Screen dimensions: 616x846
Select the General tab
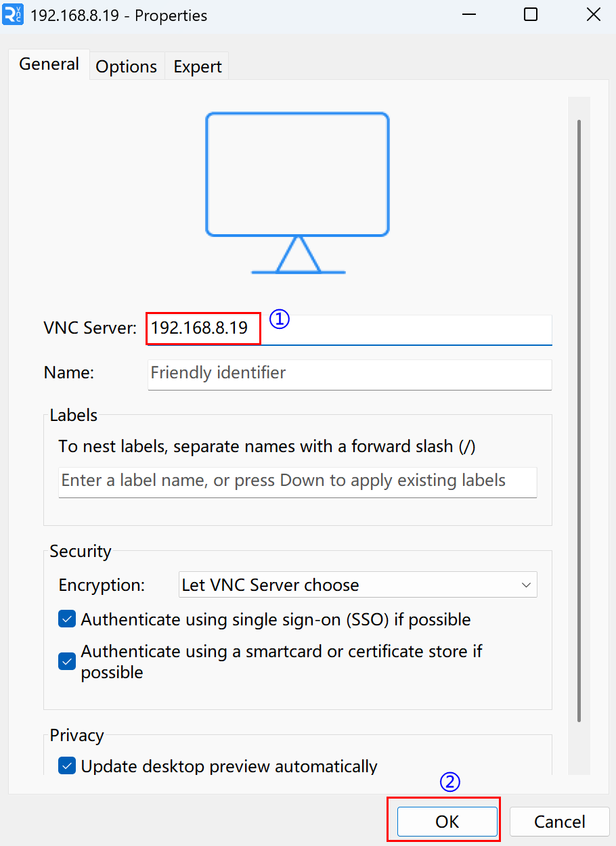[48, 64]
